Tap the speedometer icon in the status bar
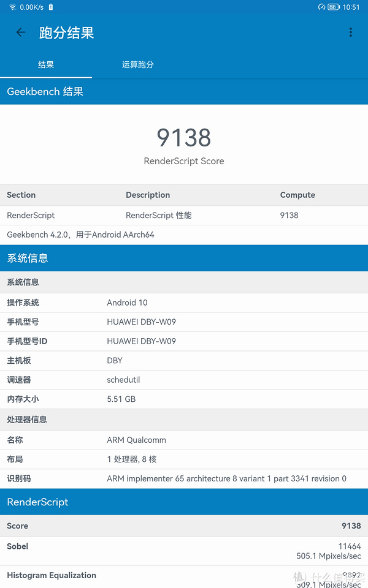Viewport: 368px width, 588px height. (x=322, y=7)
